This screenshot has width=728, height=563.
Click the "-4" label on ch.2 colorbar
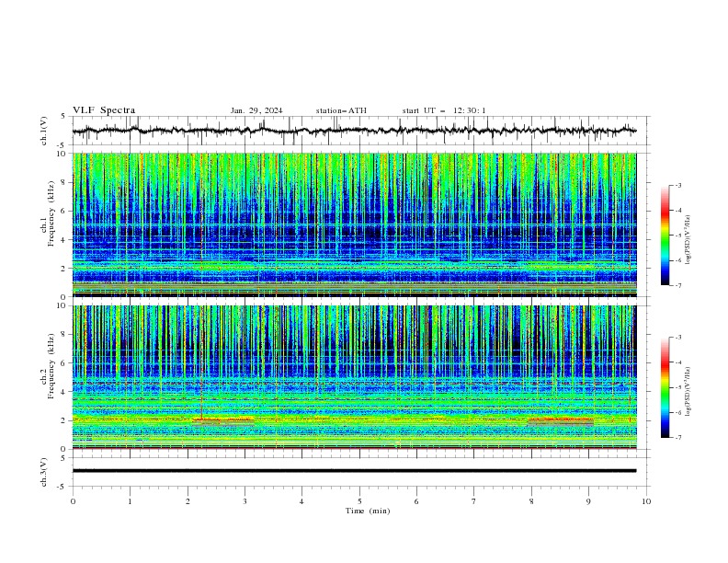[x=678, y=362]
